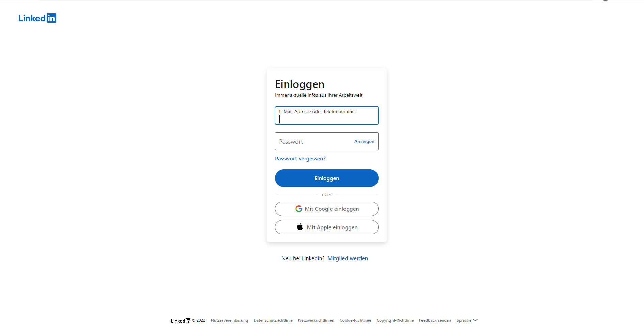Select "Mit Apple einloggen" sign-in text
This screenshot has width=644, height=330.
point(332,227)
